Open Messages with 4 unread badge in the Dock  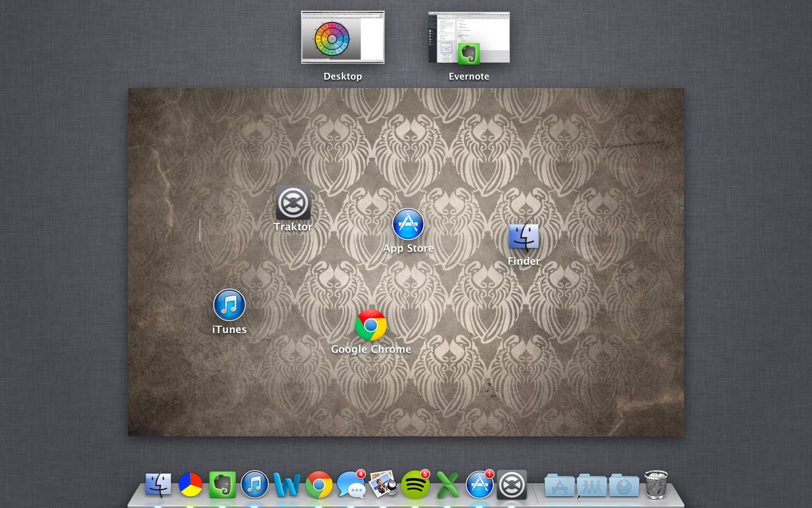click(351, 484)
